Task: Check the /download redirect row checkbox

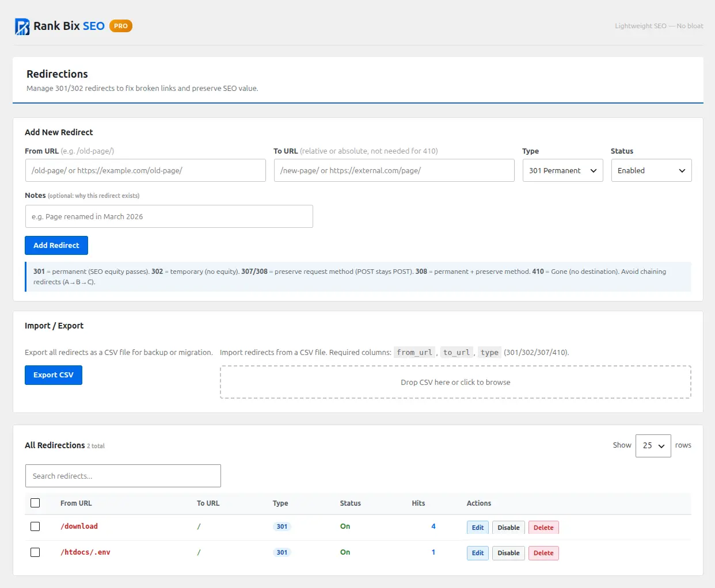Action: [x=35, y=526]
